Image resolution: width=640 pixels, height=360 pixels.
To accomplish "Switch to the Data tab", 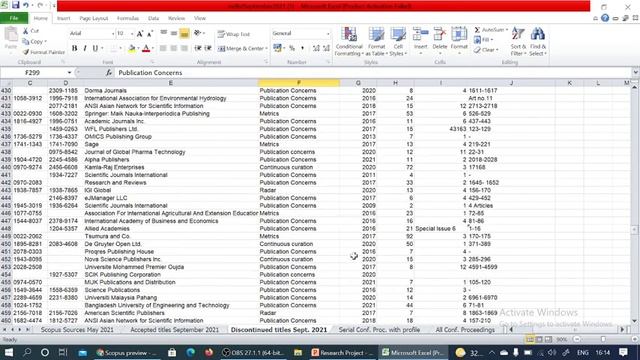I will pyautogui.click(x=153, y=18).
